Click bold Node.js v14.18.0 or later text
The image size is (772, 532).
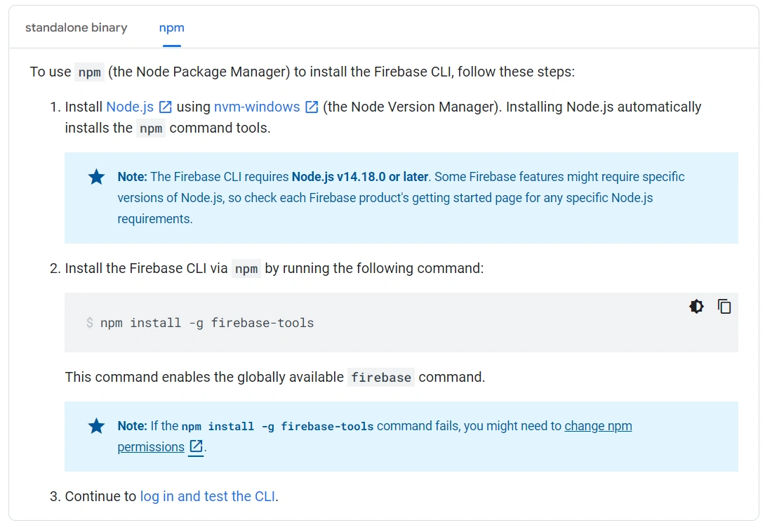(x=360, y=177)
